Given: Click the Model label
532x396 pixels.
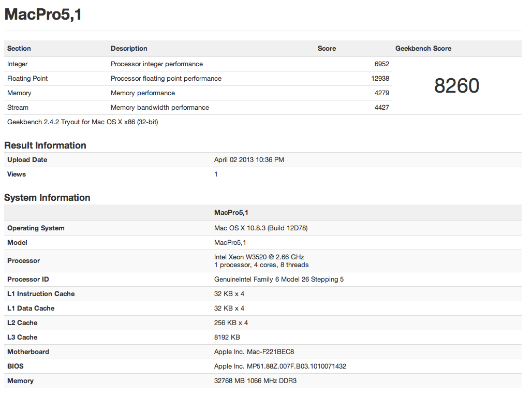Looking at the screenshot, I should 17,243.
